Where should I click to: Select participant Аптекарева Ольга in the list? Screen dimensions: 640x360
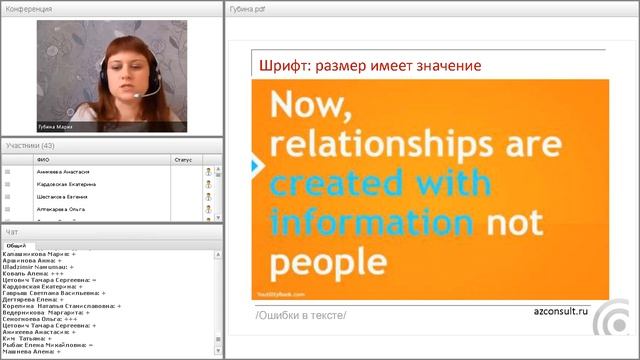61,209
